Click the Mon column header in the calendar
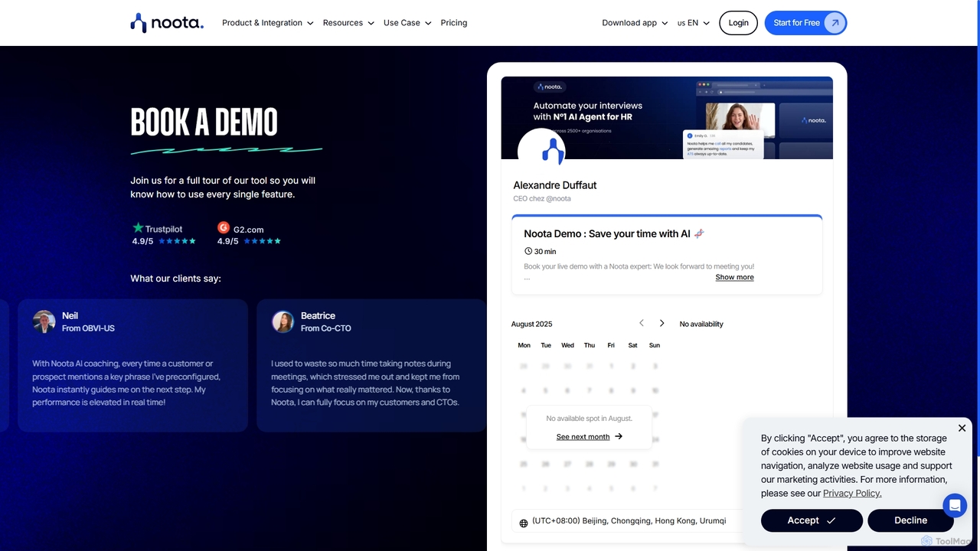The height and width of the screenshot is (551, 980). tap(524, 345)
